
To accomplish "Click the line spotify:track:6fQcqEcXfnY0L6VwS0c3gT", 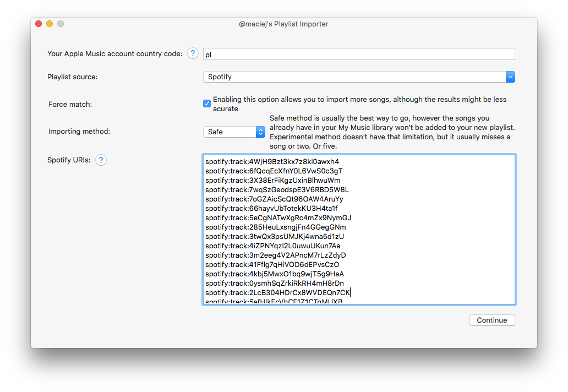I will pos(274,171).
